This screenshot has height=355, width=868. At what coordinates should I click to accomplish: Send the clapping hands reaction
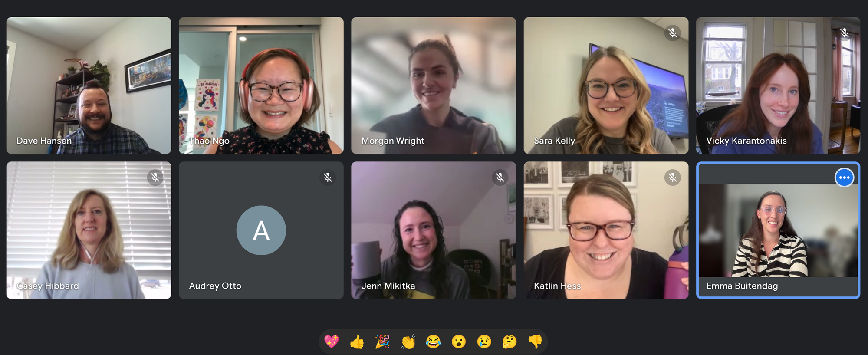point(408,342)
